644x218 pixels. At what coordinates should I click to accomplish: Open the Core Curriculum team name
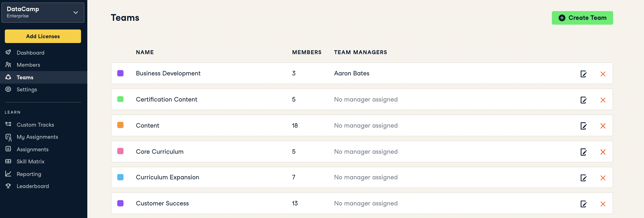click(x=159, y=152)
